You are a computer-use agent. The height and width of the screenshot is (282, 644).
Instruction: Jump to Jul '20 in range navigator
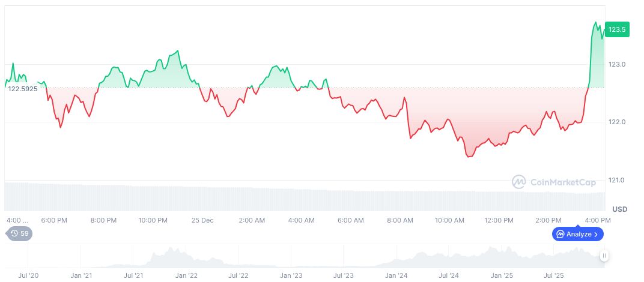pyautogui.click(x=28, y=276)
